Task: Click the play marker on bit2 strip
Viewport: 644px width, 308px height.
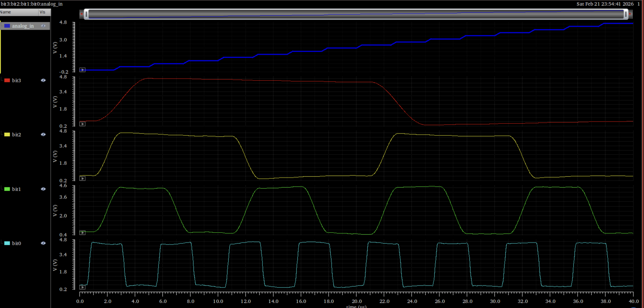Action: tap(82, 178)
